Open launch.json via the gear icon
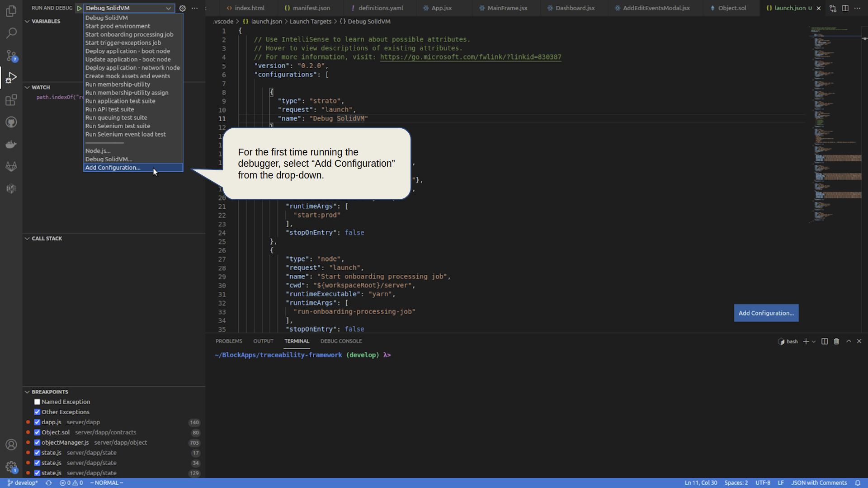 coord(182,8)
